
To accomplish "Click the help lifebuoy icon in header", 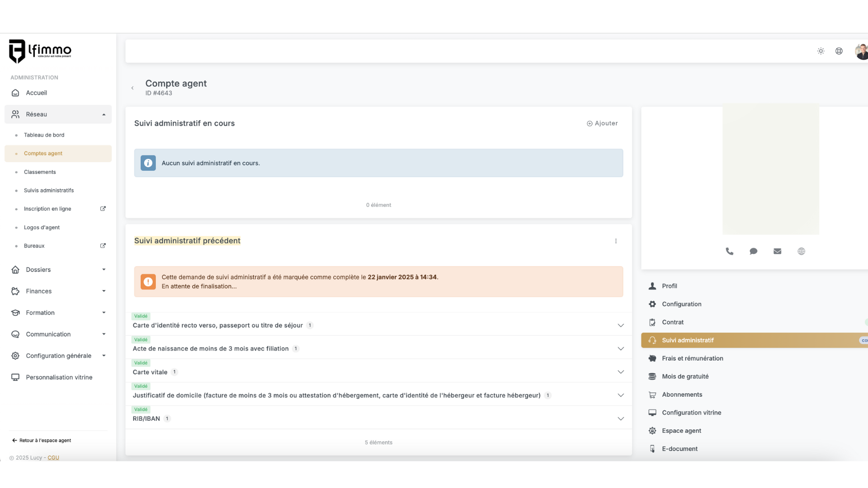I will [x=839, y=51].
